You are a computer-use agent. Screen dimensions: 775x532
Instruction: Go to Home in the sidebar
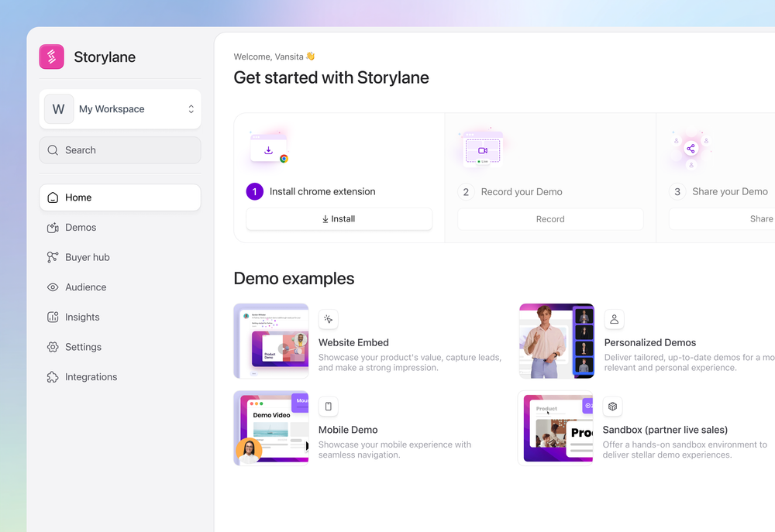point(120,197)
